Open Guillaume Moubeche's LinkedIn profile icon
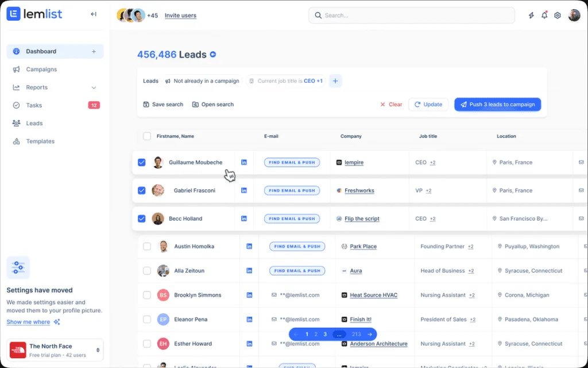 pyautogui.click(x=244, y=162)
